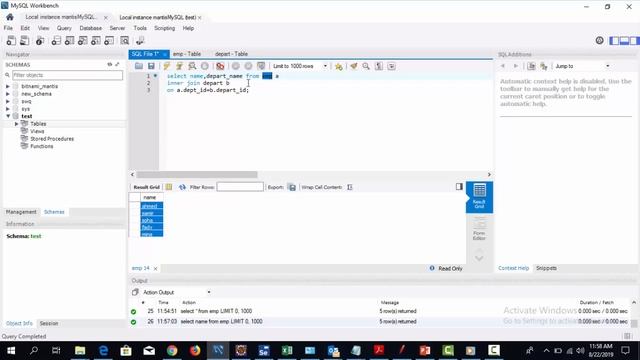Screen dimensions: 640x360
Task: Toggle the bottom output panel visibility
Action: 624,40
